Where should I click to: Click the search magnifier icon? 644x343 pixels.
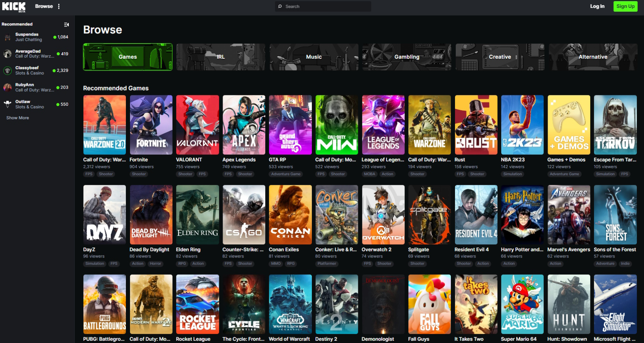(x=280, y=6)
